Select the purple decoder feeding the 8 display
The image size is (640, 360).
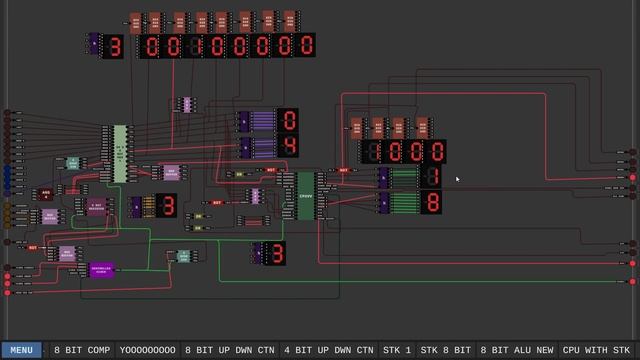(383, 203)
